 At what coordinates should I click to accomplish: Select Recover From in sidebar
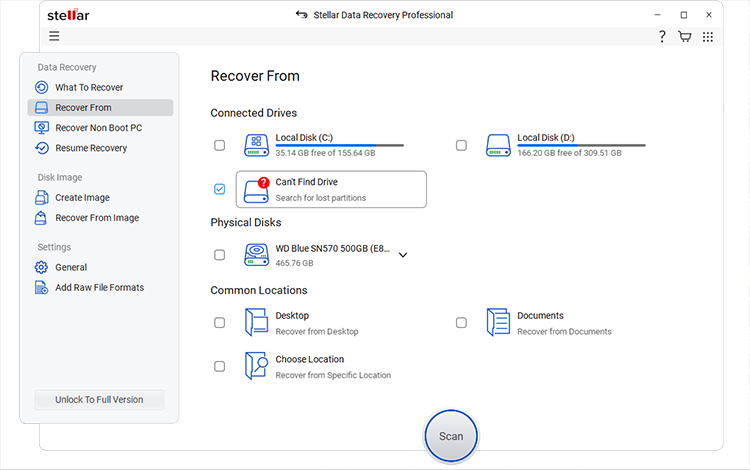[100, 108]
